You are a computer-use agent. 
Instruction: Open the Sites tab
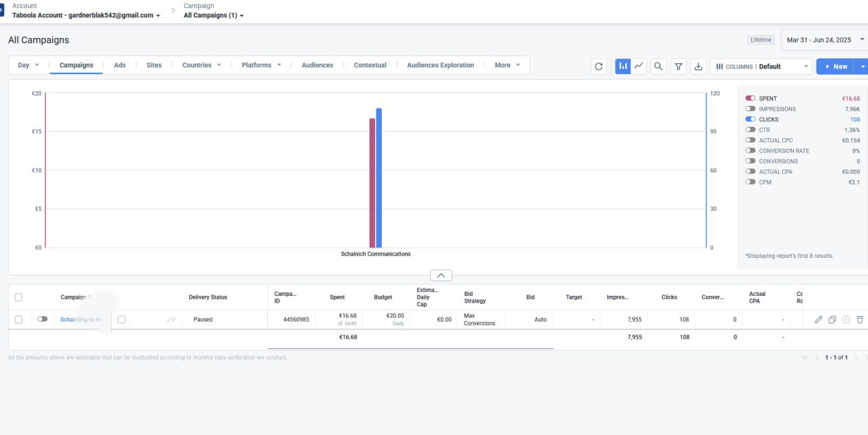point(153,64)
